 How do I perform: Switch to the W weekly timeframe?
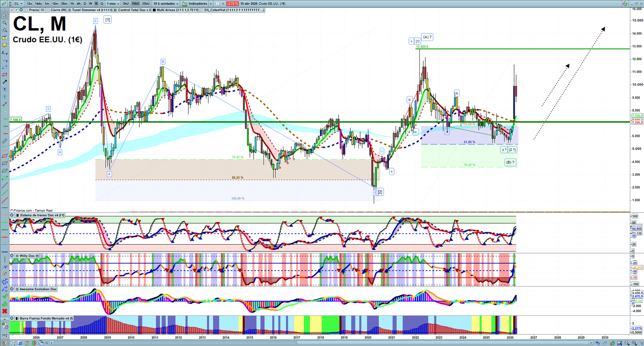[91, 4]
